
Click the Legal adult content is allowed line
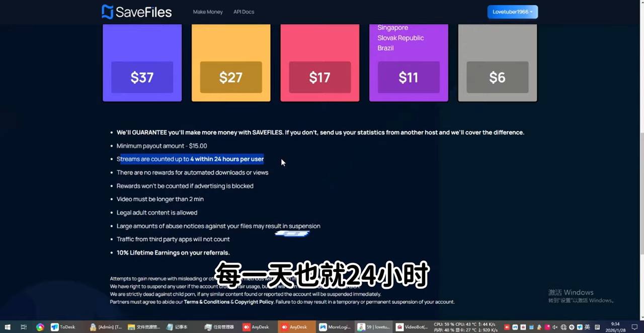(x=157, y=213)
